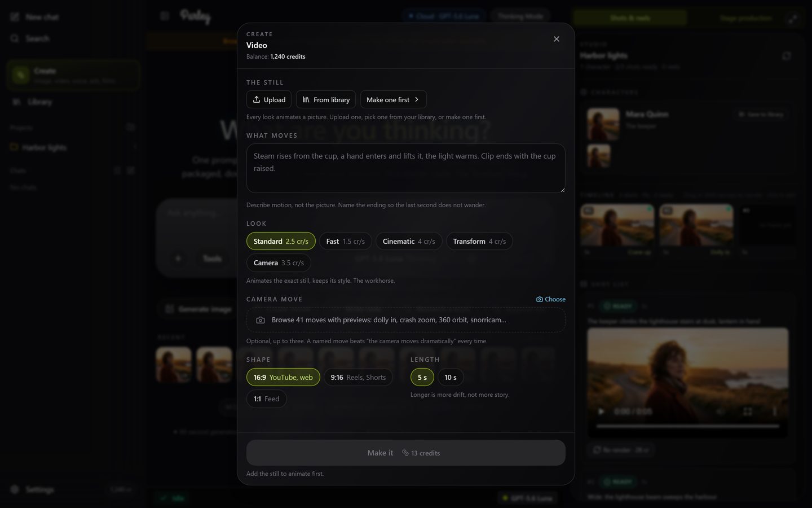Click the new project icon beside Projects
Viewport: 812px width, 508px height.
131,127
